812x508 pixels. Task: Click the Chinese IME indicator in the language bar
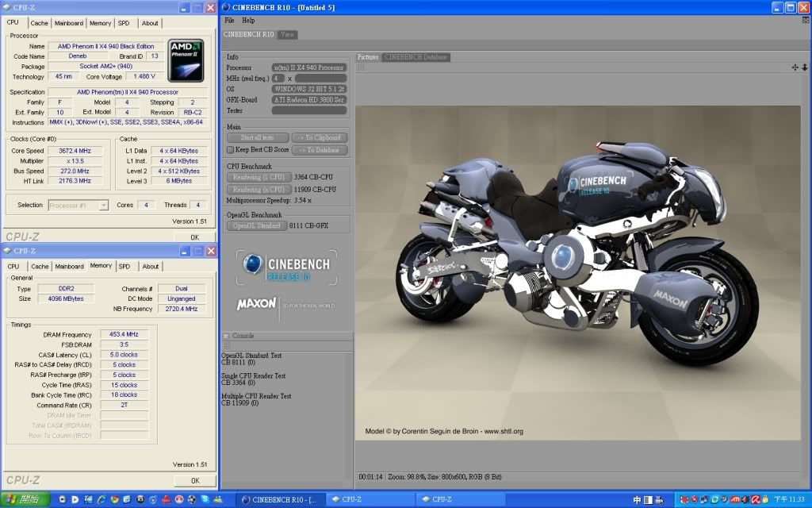(x=637, y=500)
